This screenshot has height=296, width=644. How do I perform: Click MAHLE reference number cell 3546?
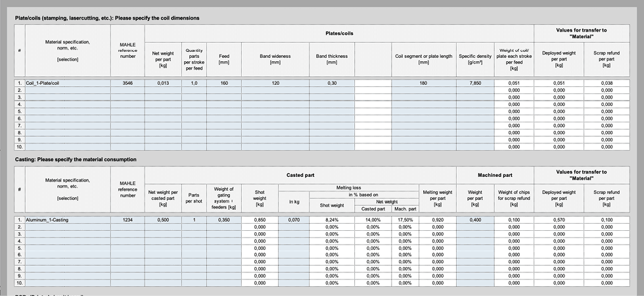click(127, 84)
